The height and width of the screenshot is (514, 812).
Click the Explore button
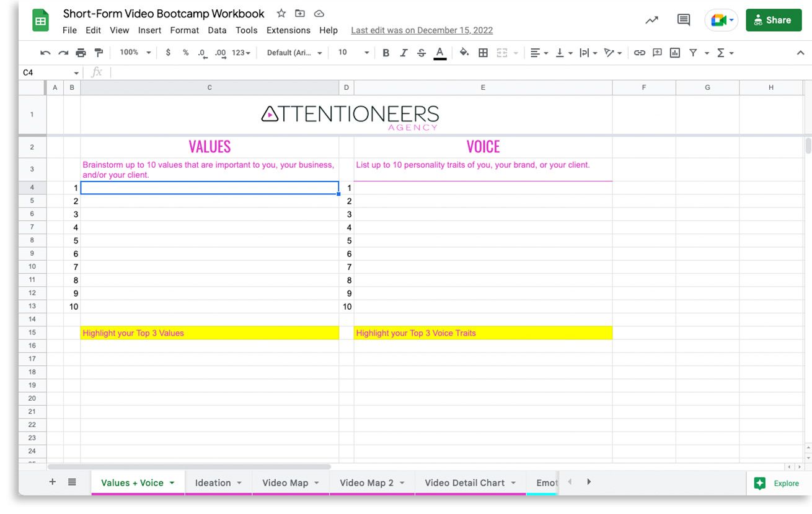coord(777,484)
